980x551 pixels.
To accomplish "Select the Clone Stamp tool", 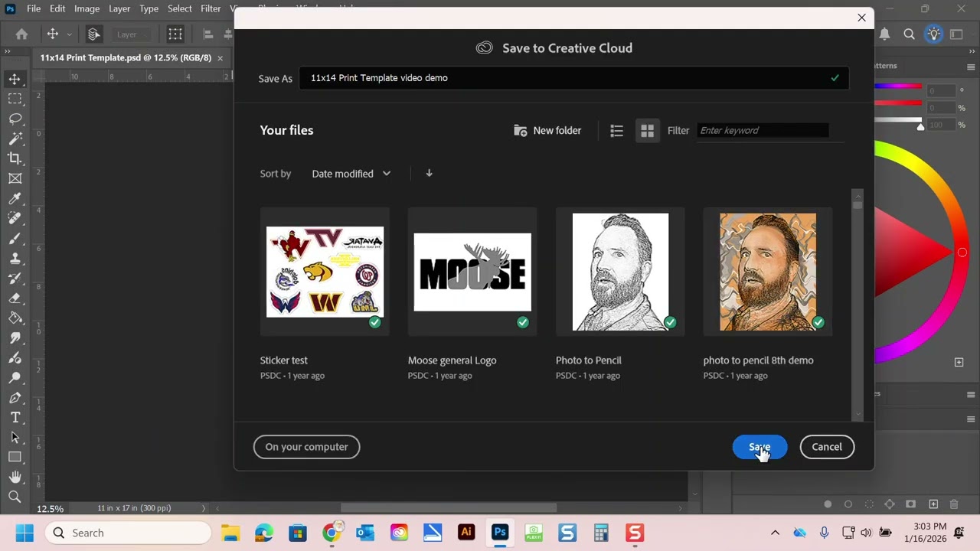I will point(15,258).
